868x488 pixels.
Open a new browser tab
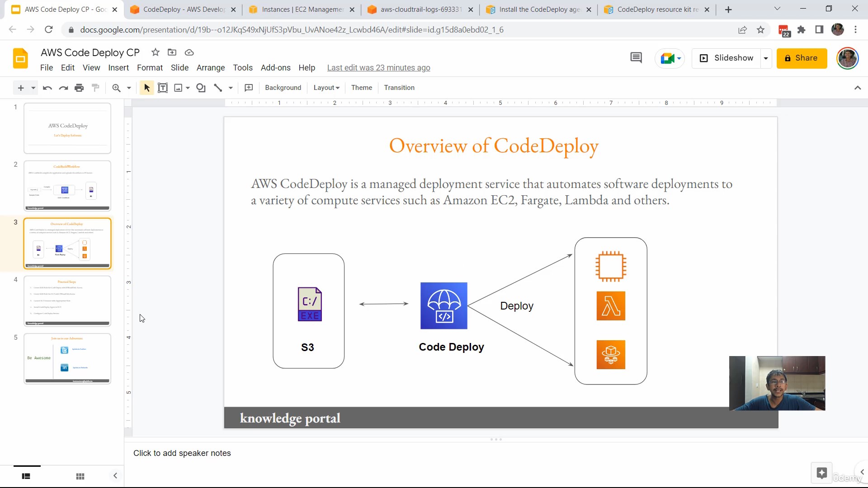[728, 9]
